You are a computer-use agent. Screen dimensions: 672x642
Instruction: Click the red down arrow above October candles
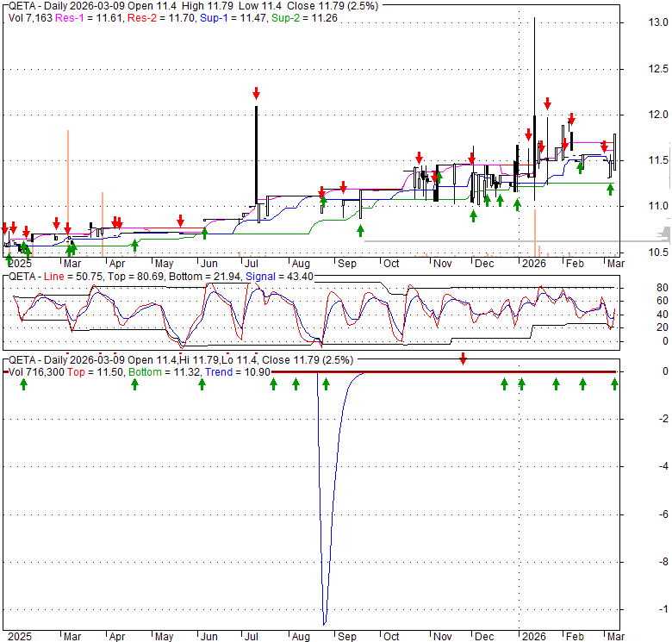(419, 158)
